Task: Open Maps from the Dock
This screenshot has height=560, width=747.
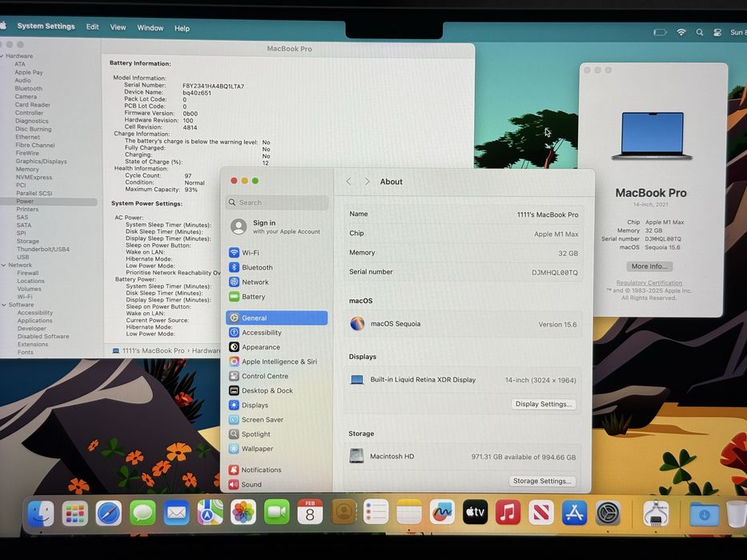Action: tap(210, 512)
